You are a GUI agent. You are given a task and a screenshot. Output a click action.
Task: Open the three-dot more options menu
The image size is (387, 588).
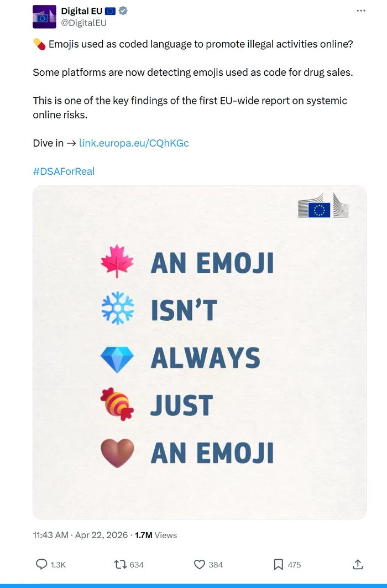(x=361, y=11)
